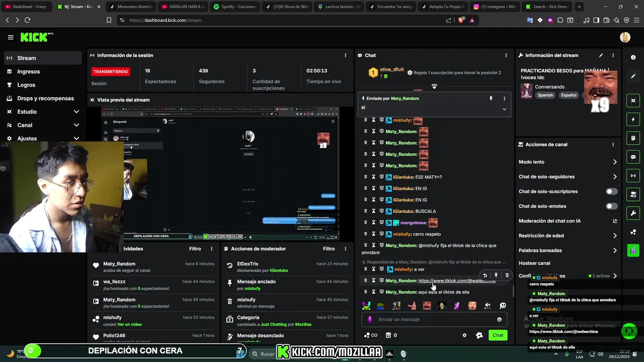The image size is (644, 362).
Task: Click the broadcast signal icon in right sidebar
Action: (633, 175)
